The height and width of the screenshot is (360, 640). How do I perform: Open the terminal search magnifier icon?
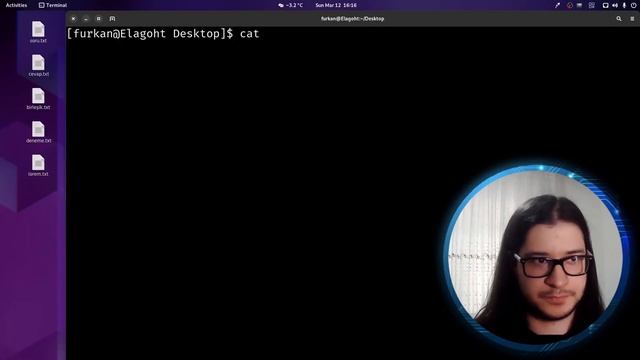click(619, 19)
